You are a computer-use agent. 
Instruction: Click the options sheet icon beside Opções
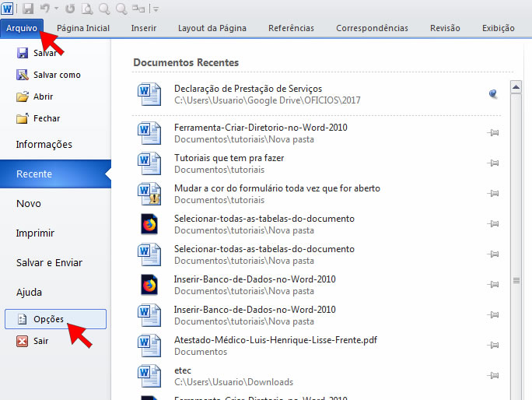click(22, 319)
